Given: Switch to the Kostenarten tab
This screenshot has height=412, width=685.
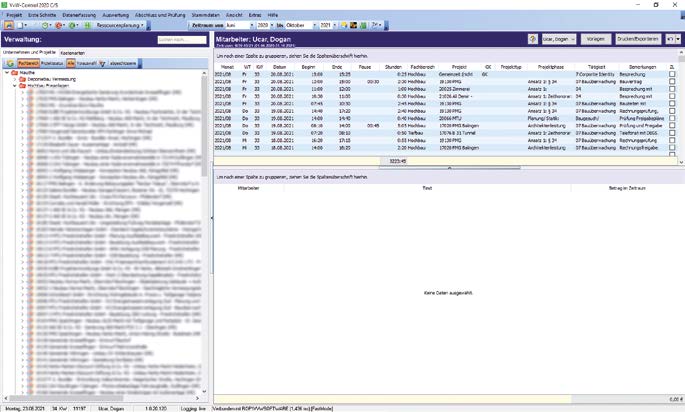Looking at the screenshot, I should pyautogui.click(x=73, y=53).
